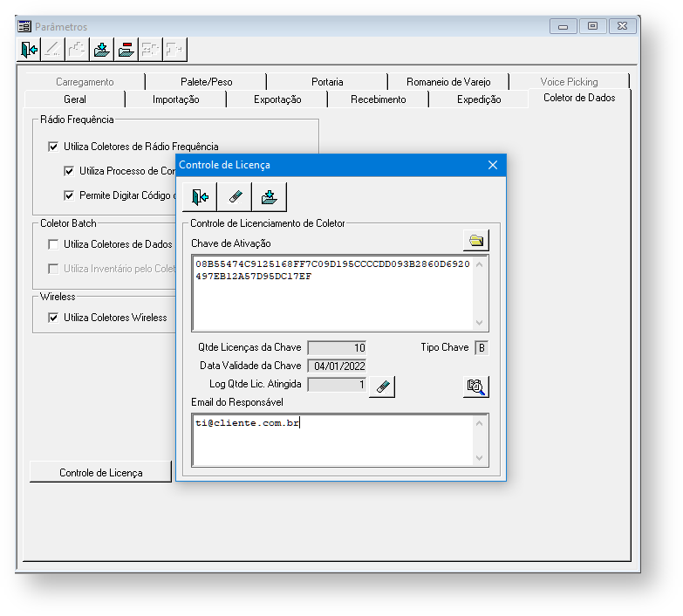Click Tipo Chave field showing B

(x=482, y=347)
